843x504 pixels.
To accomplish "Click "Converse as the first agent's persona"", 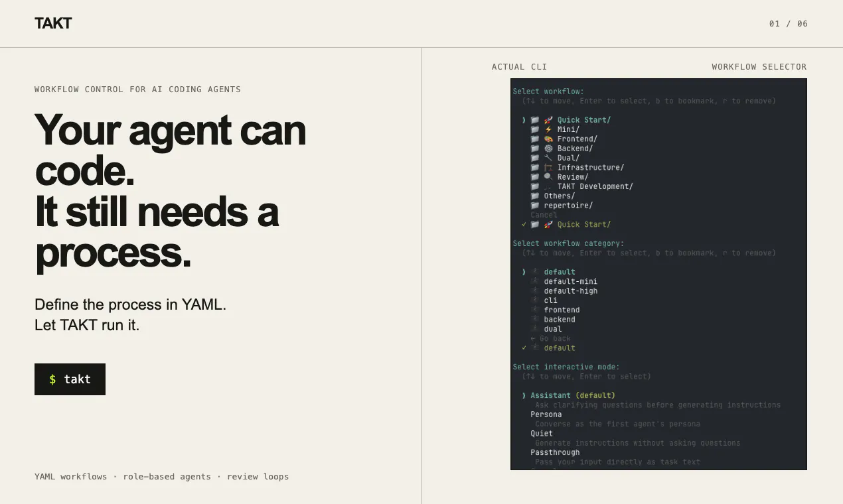I will pos(617,424).
